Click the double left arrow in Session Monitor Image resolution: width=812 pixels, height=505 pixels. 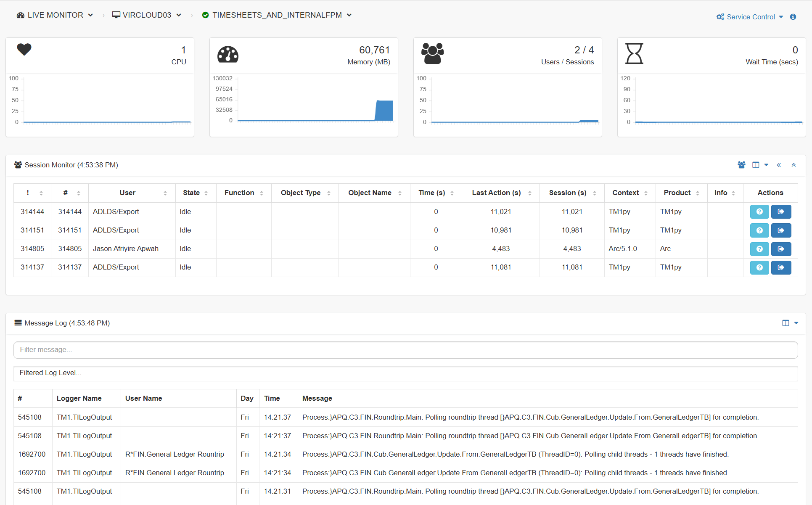[x=779, y=165]
